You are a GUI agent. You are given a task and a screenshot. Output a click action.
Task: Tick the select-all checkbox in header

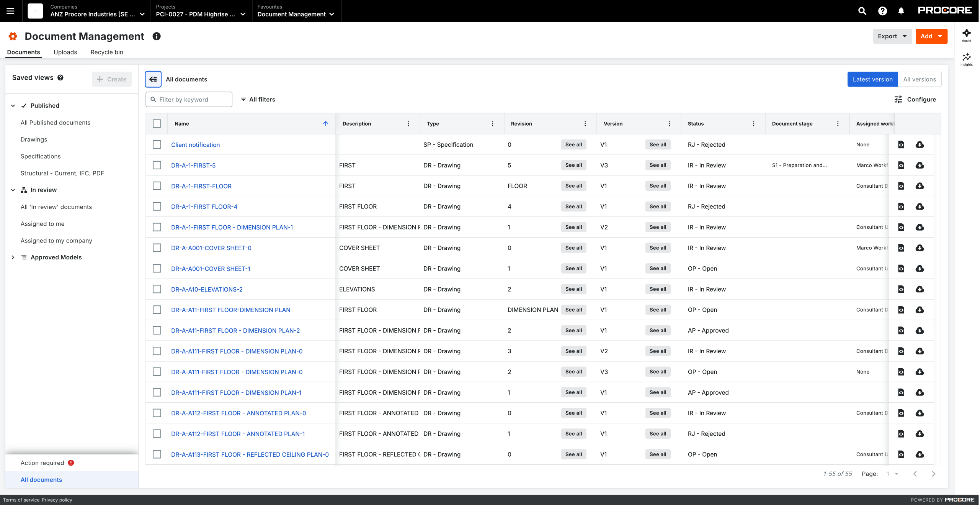[x=157, y=123]
